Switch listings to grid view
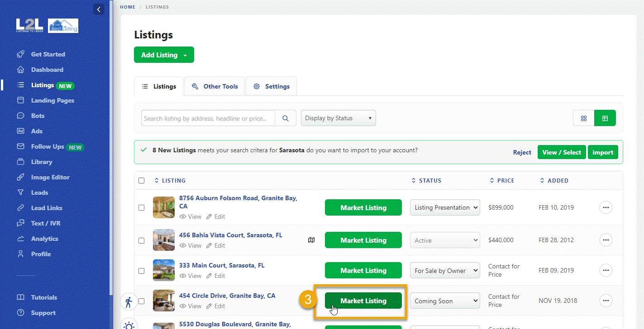 pyautogui.click(x=583, y=117)
